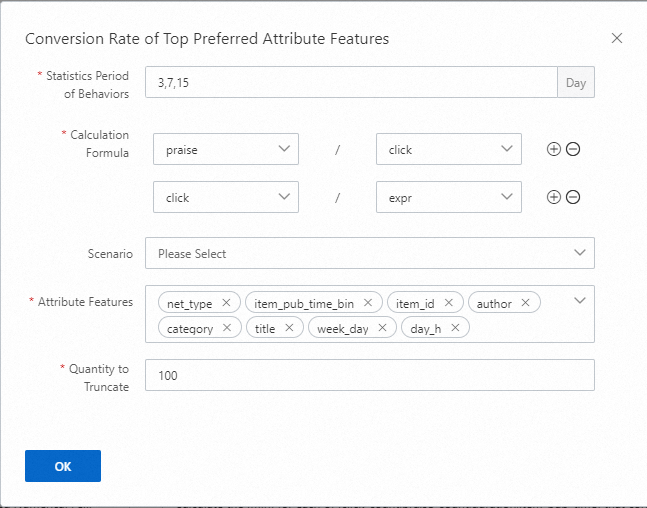Remove the week_day attribute tag
This screenshot has height=508, width=647.
click(382, 328)
